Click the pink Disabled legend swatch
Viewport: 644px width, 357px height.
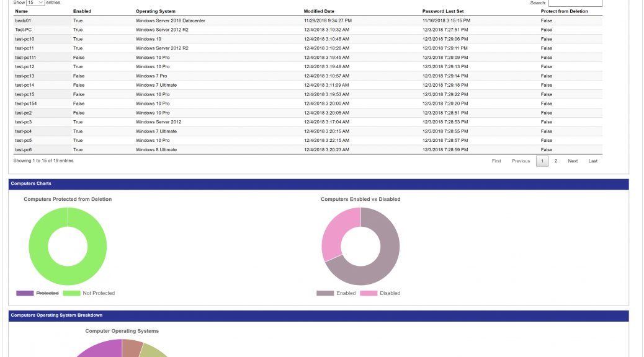point(369,293)
